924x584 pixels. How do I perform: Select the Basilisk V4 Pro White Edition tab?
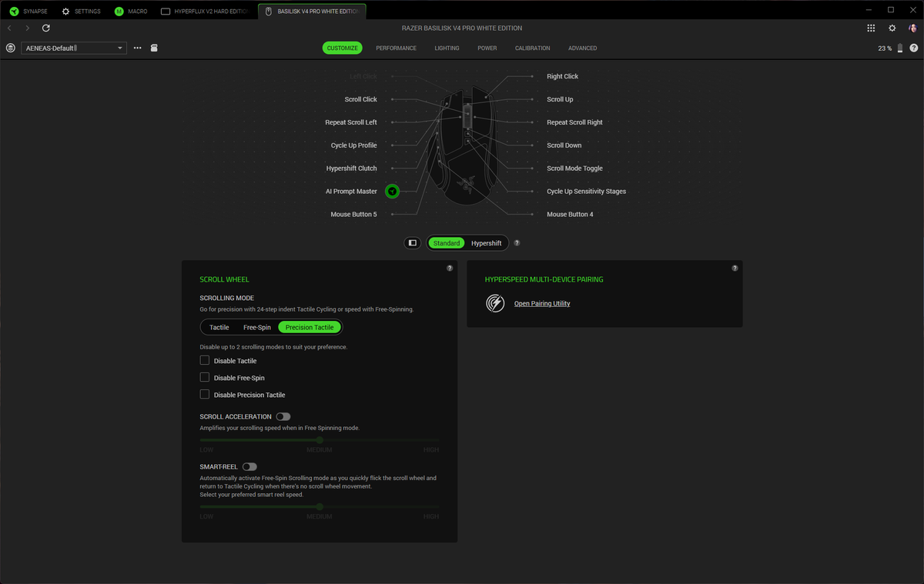click(x=312, y=12)
